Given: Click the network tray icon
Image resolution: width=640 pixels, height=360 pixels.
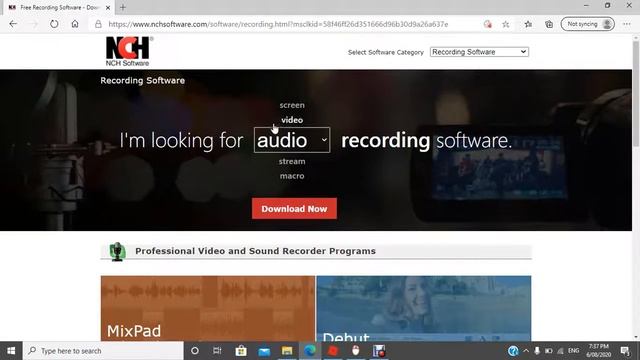Looking at the screenshot, I should (560, 351).
